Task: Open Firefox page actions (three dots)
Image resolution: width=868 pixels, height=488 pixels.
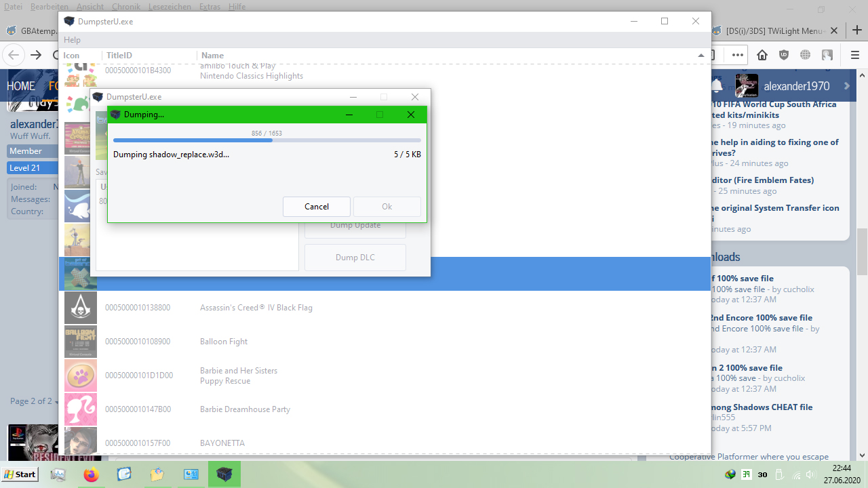Action: [738, 55]
